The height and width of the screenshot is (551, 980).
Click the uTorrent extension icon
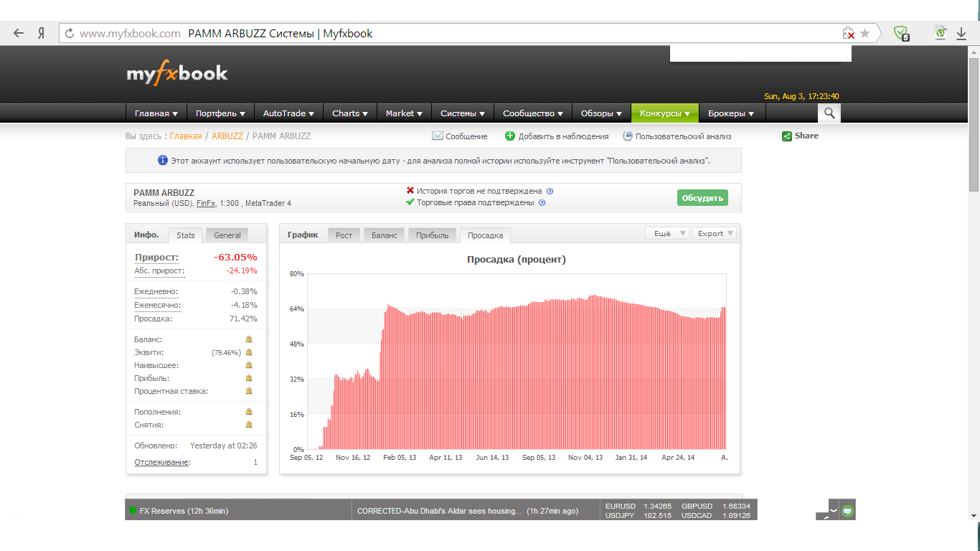tap(941, 33)
